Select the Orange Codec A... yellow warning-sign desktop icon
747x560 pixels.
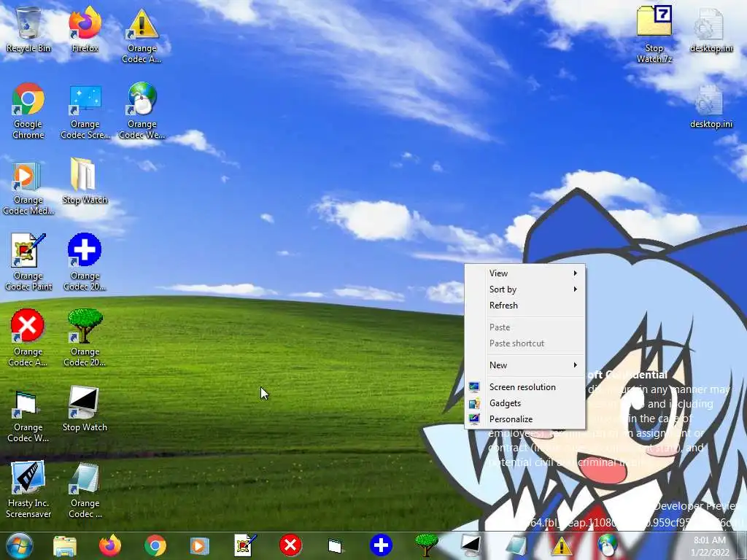click(x=142, y=35)
